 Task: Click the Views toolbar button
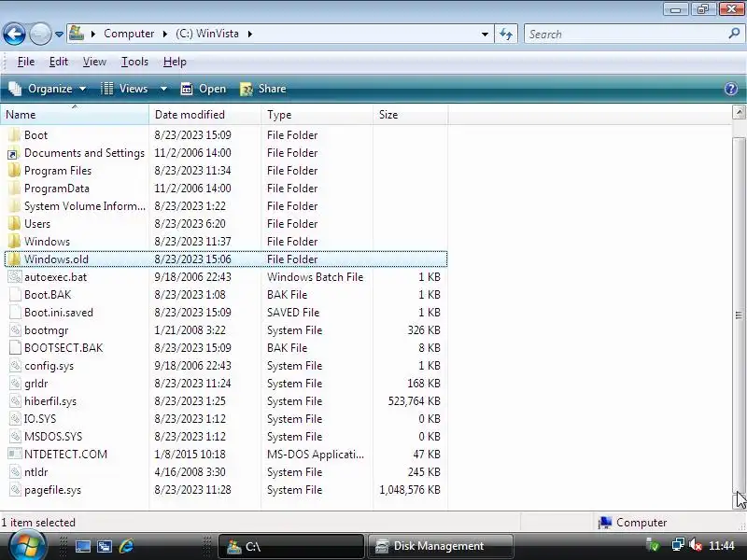[x=124, y=89]
